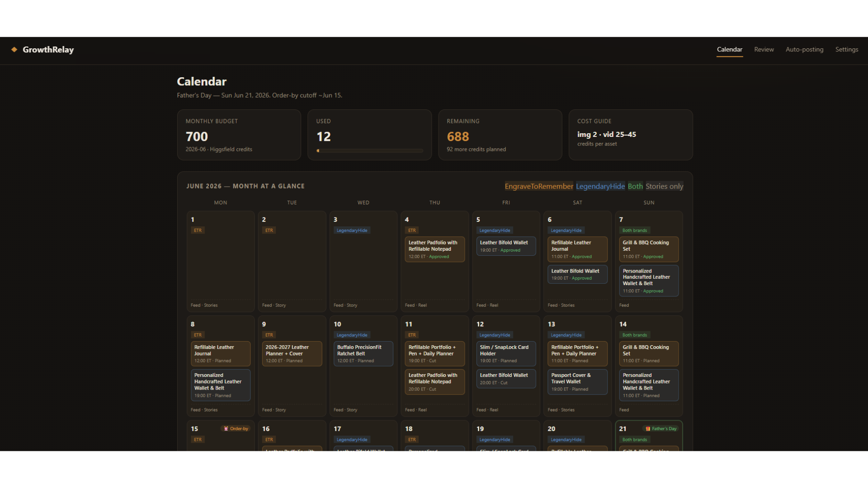
Task: Click the Father's Day gift icon on day 21
Action: click(648, 429)
